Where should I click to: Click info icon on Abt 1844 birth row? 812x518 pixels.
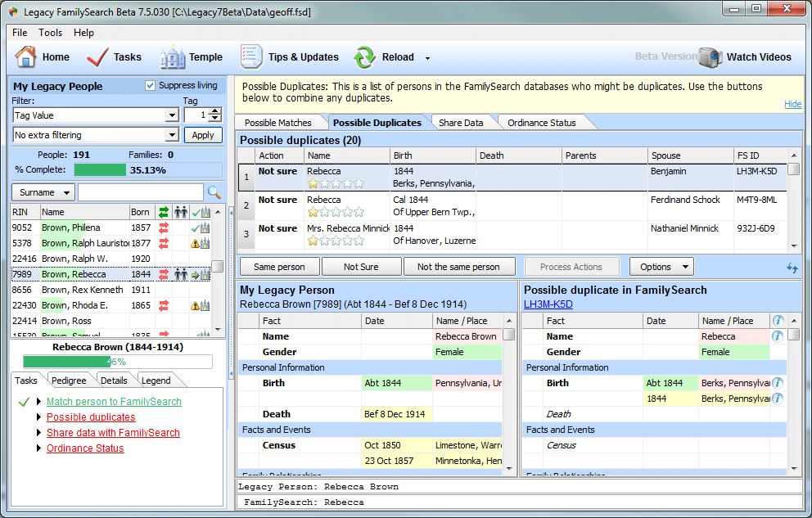[778, 383]
